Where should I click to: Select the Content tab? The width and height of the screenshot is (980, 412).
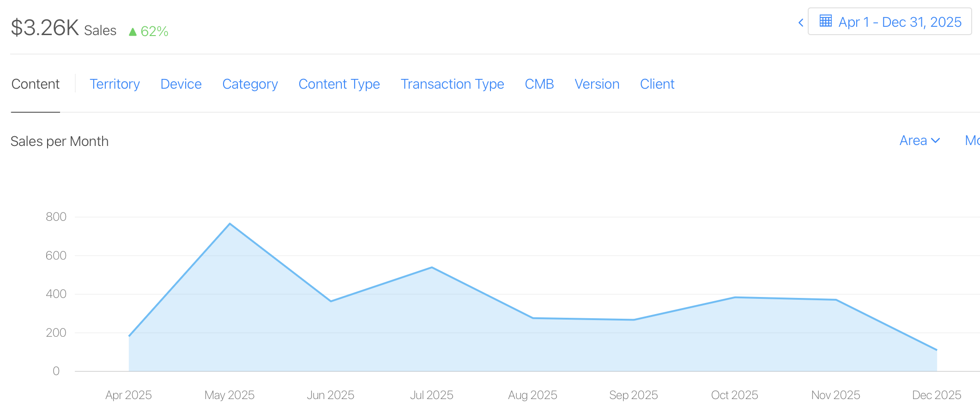click(x=36, y=84)
